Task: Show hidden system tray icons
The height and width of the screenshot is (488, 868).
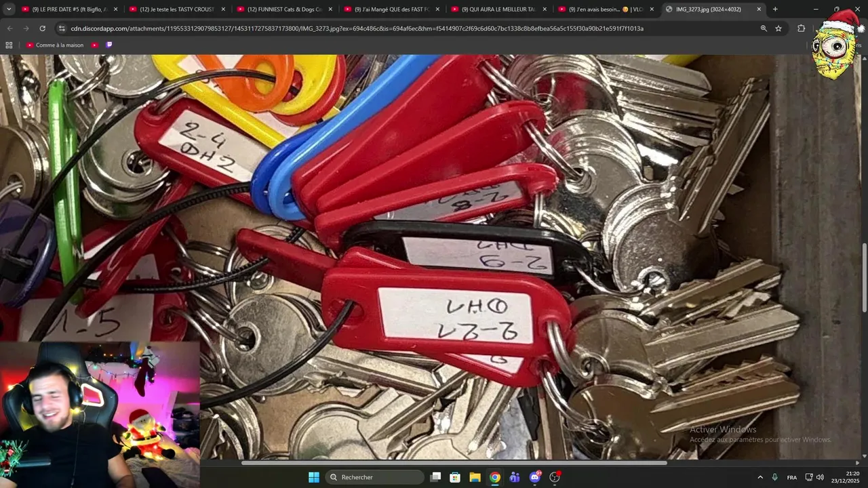Action: pos(760,477)
